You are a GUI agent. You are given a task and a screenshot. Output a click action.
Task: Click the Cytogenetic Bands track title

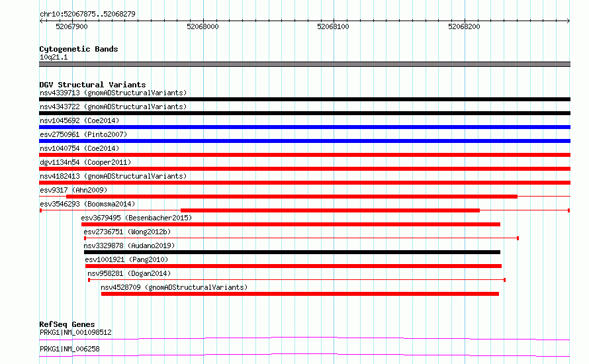[x=79, y=49]
